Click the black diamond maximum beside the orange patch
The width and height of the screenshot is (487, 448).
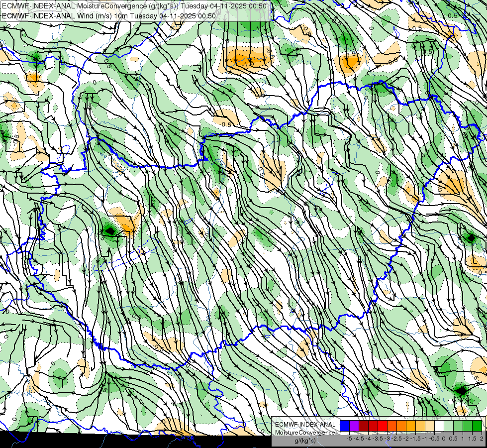110,230
